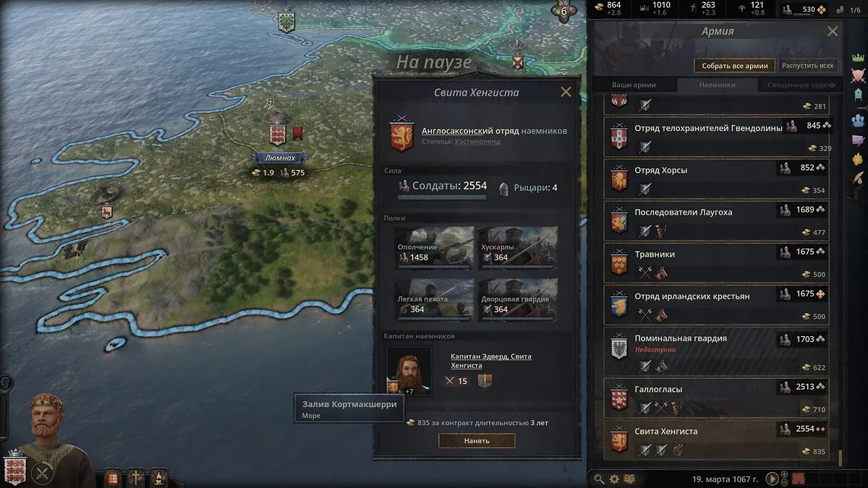The width and height of the screenshot is (868, 488).
Task: Click Captain Эдверд's portrait
Action: pyautogui.click(x=409, y=371)
